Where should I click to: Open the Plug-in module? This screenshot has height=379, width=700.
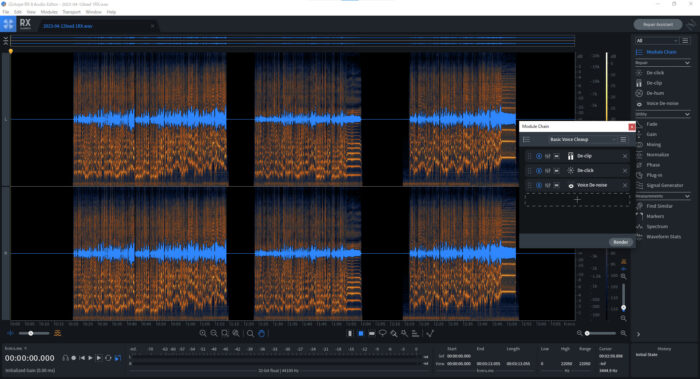tap(654, 175)
